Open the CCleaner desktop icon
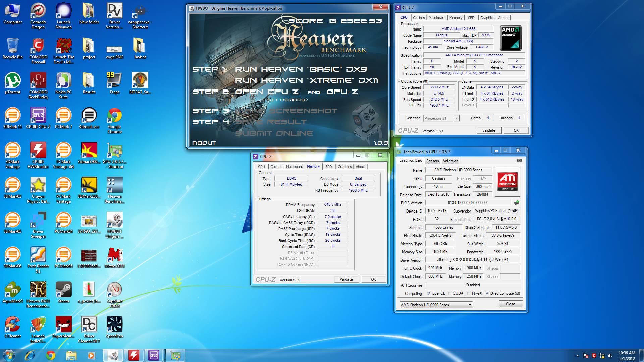Image resolution: width=644 pixels, height=362 pixels. (x=13, y=327)
